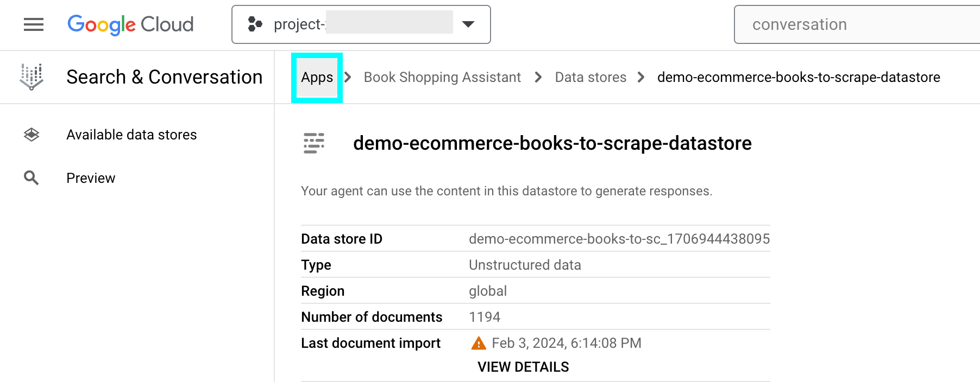Click the Preview magnifier icon
This screenshot has height=382, width=980.
tap(32, 178)
